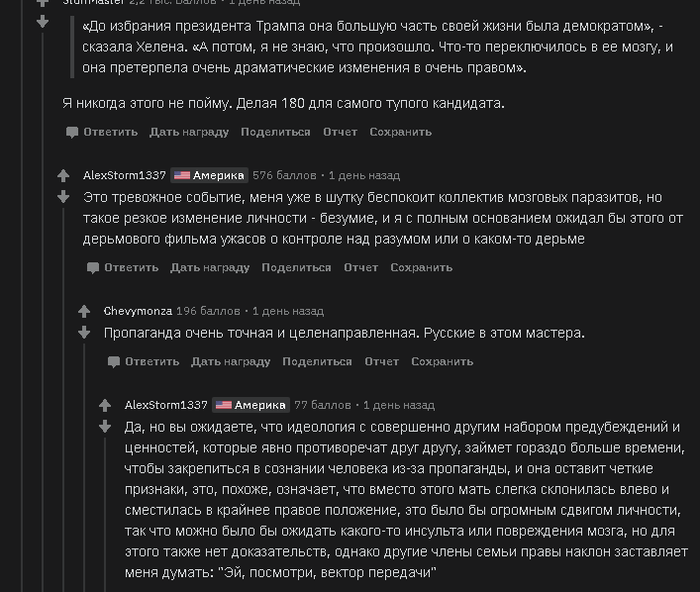700x592 pixels.
Task: Open the Chevymonza user profile
Action: [x=137, y=311]
